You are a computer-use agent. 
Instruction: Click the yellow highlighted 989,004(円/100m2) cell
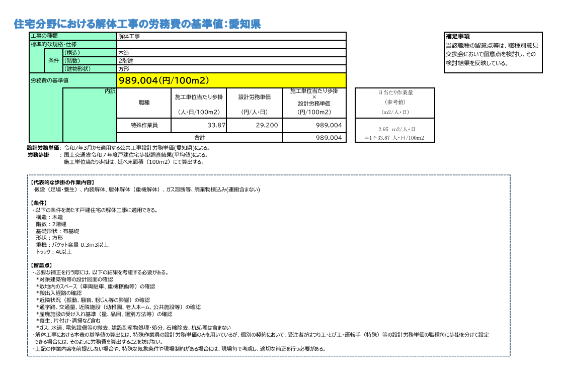coord(231,80)
